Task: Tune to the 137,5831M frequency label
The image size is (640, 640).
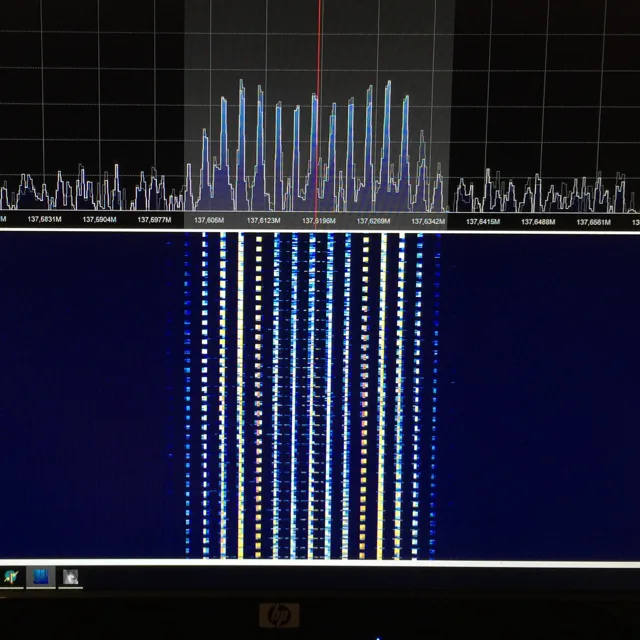Action: [x=44, y=220]
